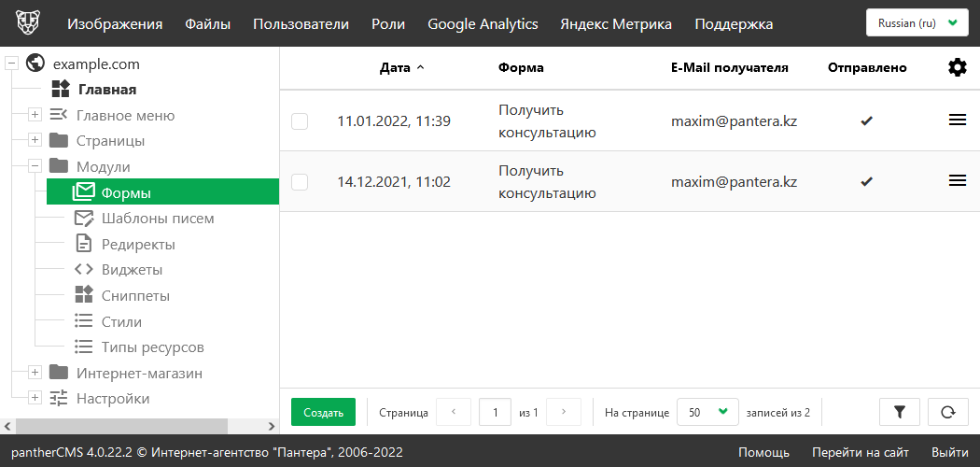Open the Russian (ru) language dropdown
Screen dimensions: 980x467
click(917, 23)
